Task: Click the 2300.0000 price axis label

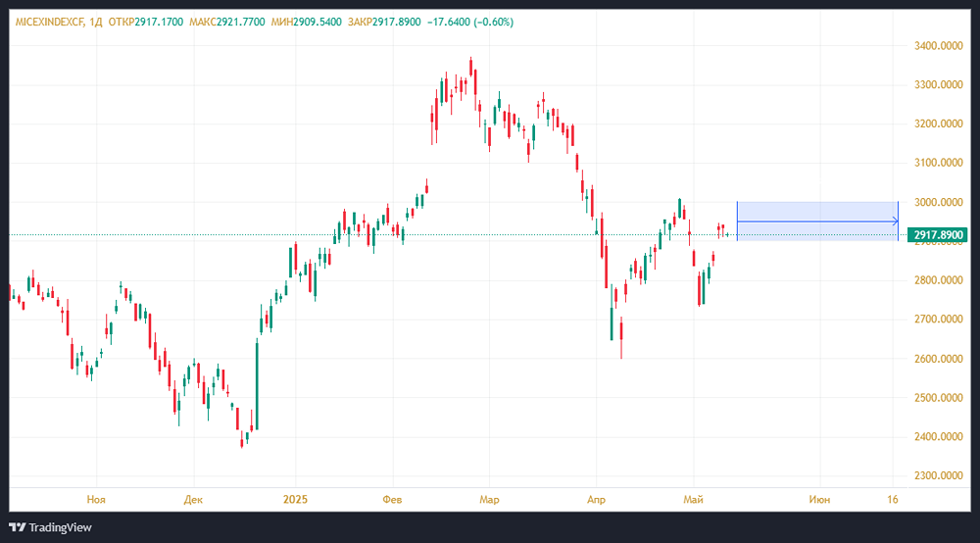Action: point(937,476)
